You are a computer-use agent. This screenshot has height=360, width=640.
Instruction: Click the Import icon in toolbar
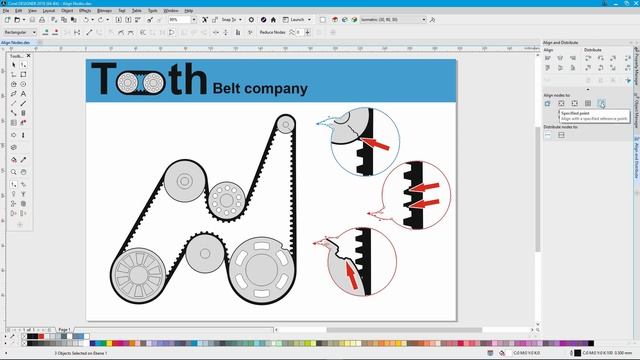click(x=118, y=20)
